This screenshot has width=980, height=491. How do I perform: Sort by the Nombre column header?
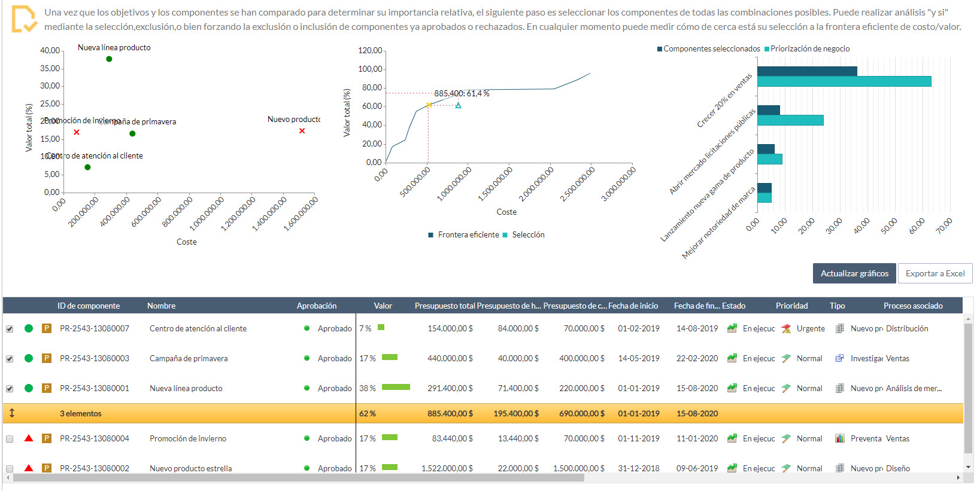point(161,306)
